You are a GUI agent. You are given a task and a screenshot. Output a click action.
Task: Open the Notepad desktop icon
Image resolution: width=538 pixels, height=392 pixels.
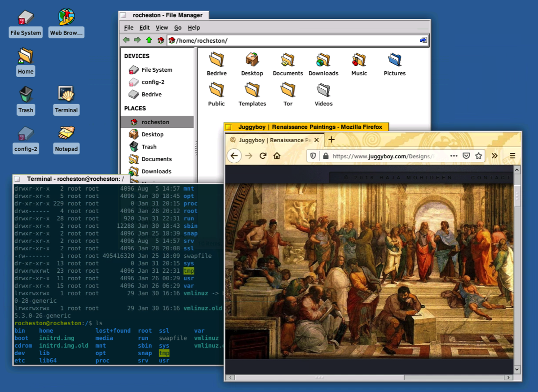(x=66, y=134)
